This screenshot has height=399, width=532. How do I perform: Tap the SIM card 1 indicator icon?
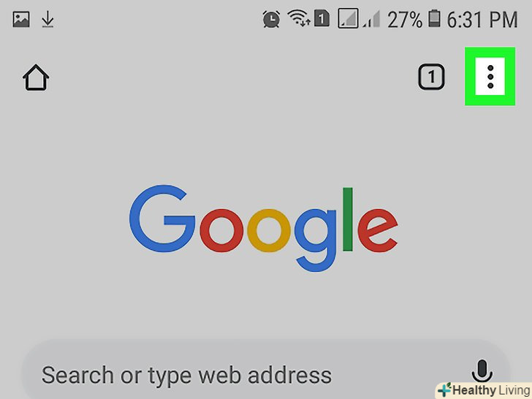tap(322, 19)
